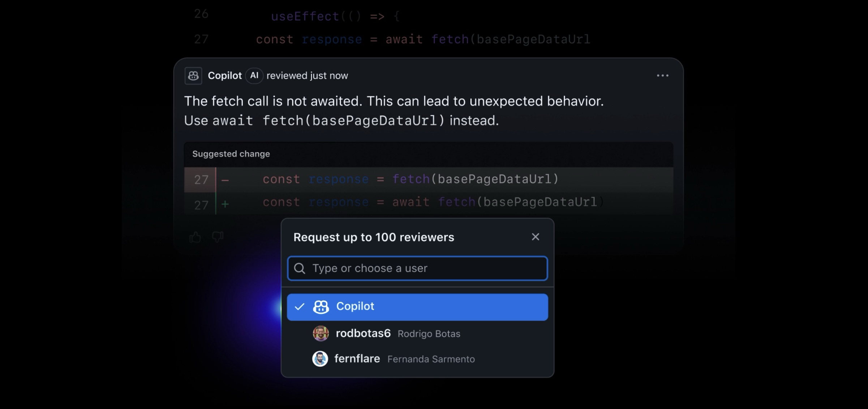Click fernflare's profile avatar
The height and width of the screenshot is (409, 868).
[320, 359]
